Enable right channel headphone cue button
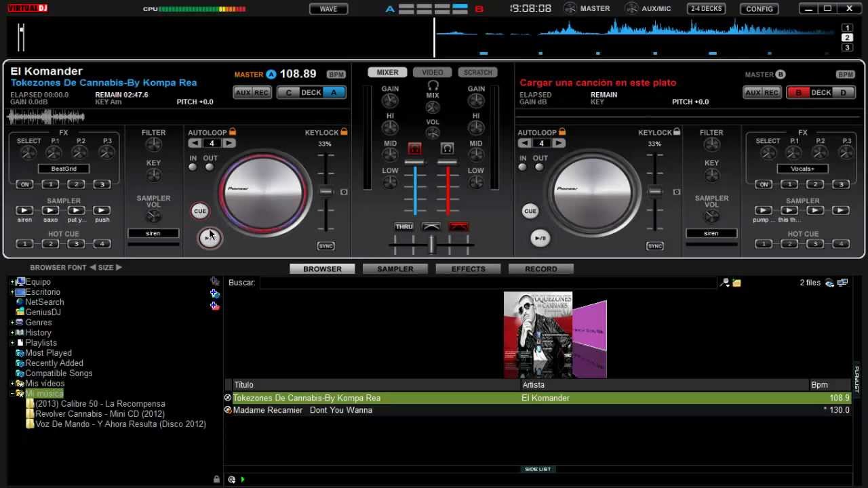 [x=447, y=148]
